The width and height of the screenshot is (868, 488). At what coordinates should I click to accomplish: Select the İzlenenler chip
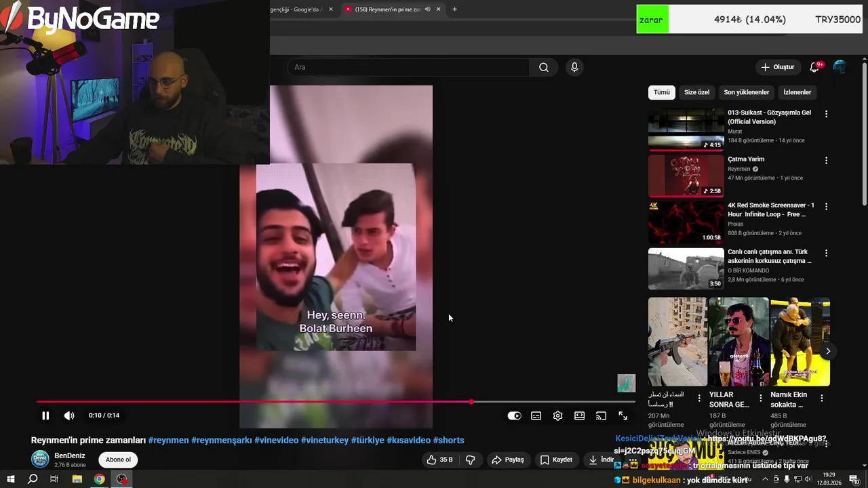pyautogui.click(x=797, y=92)
